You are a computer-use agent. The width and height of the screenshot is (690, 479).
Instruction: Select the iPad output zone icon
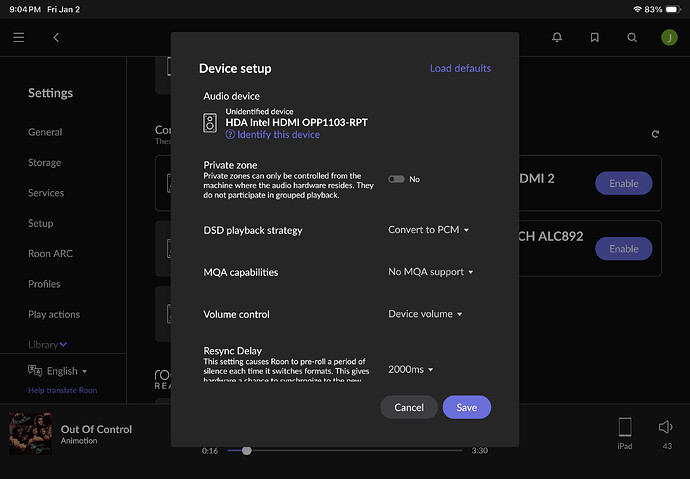(625, 427)
